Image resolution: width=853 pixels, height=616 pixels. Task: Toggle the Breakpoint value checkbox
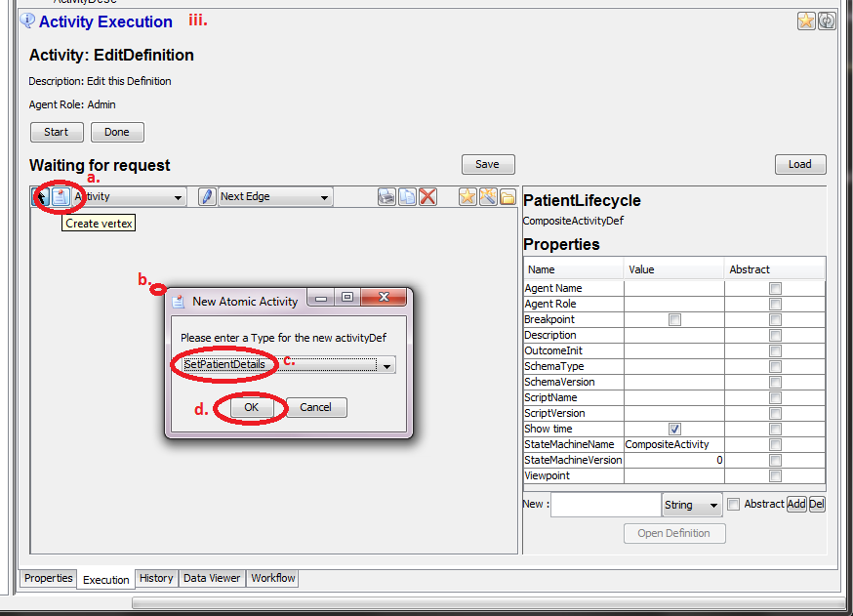[x=674, y=320]
